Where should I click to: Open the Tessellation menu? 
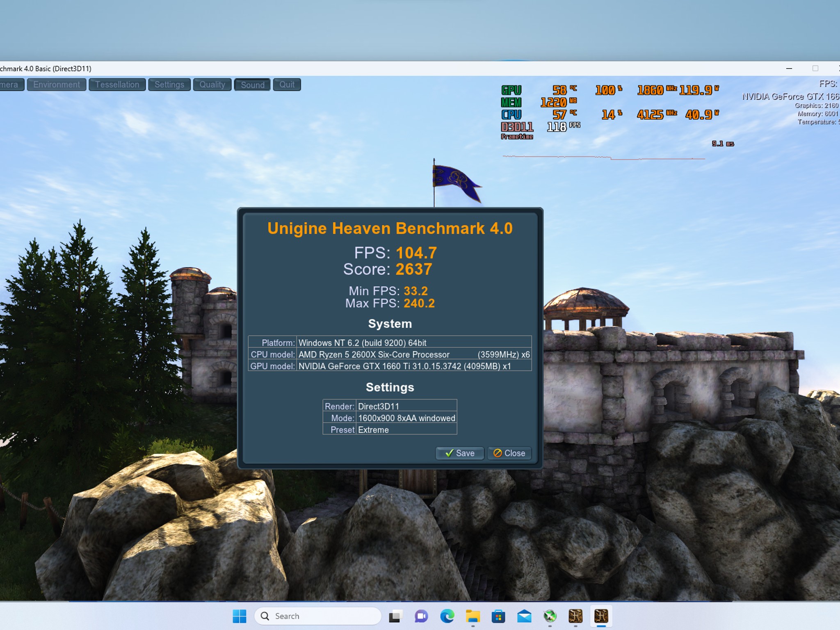[117, 84]
